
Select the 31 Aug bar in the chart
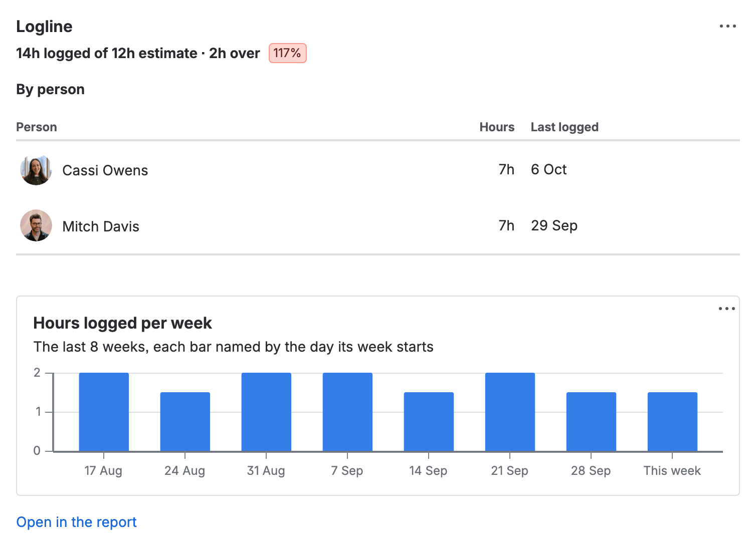point(266,412)
